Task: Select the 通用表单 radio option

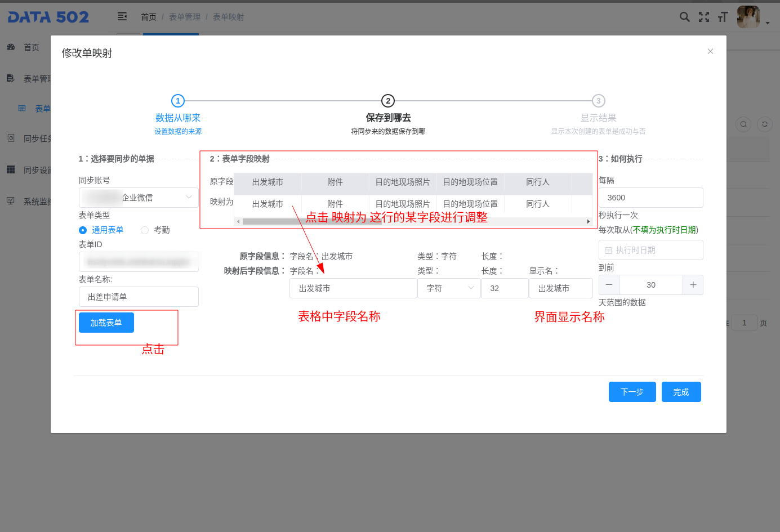Action: click(x=83, y=230)
